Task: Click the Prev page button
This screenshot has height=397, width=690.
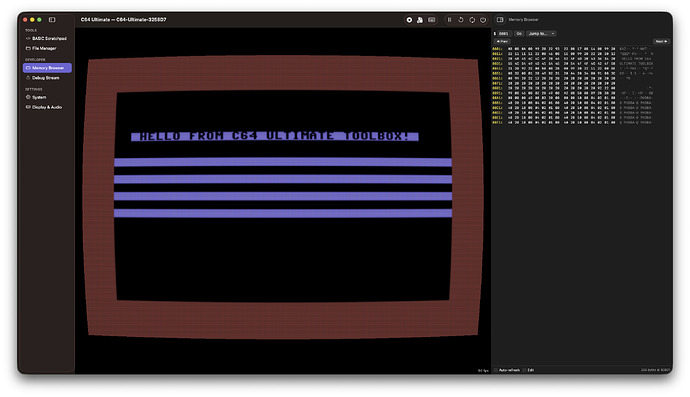Action: point(502,41)
